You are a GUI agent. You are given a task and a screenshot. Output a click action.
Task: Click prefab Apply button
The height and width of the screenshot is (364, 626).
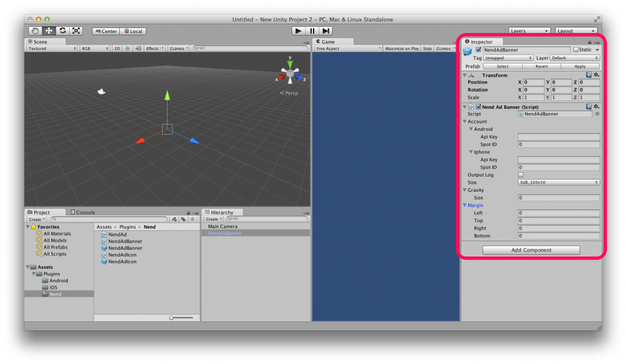point(580,66)
